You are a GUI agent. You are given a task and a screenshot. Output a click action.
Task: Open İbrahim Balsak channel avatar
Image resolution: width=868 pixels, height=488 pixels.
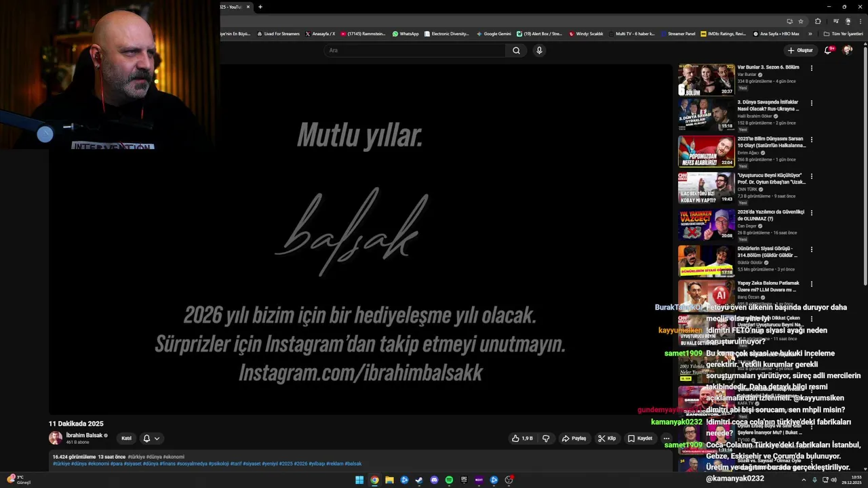[56, 438]
